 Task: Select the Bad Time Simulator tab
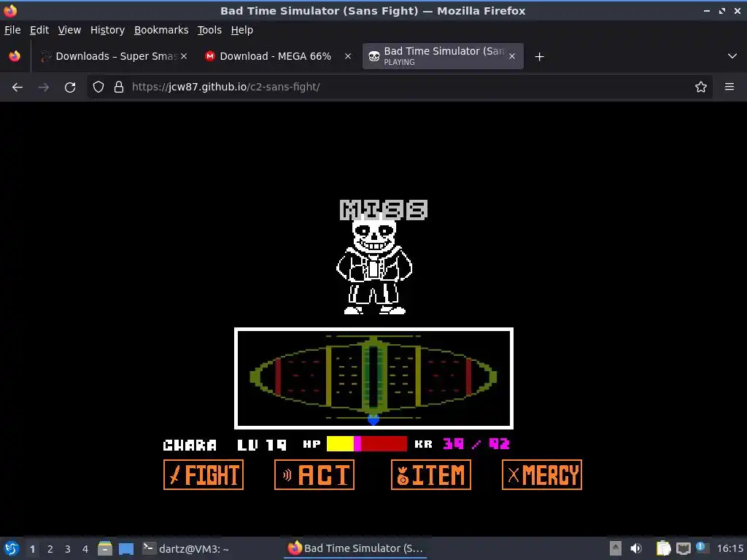[443, 56]
